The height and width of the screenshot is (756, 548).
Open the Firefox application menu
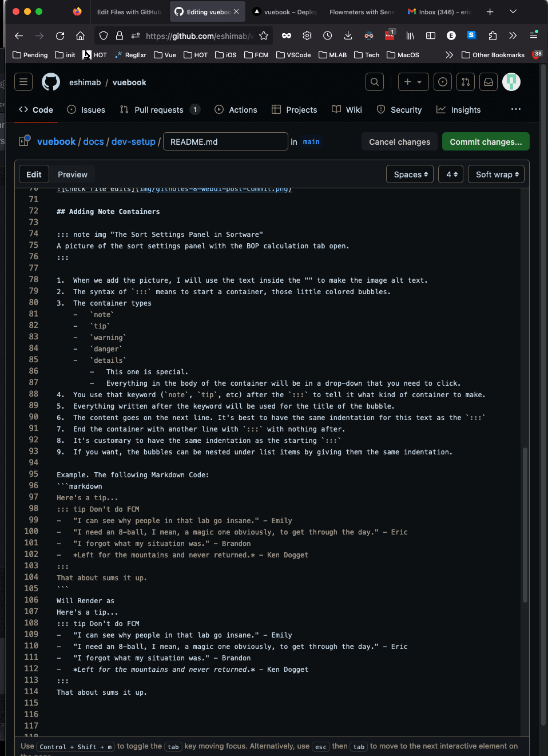click(x=534, y=35)
